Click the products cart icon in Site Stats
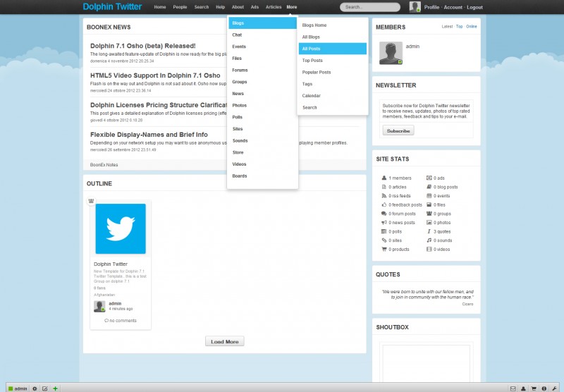This screenshot has width=564, height=392. (384, 249)
